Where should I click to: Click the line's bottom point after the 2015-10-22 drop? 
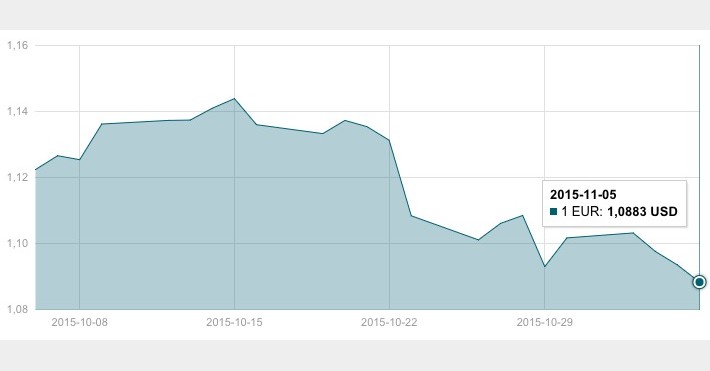click(x=411, y=216)
